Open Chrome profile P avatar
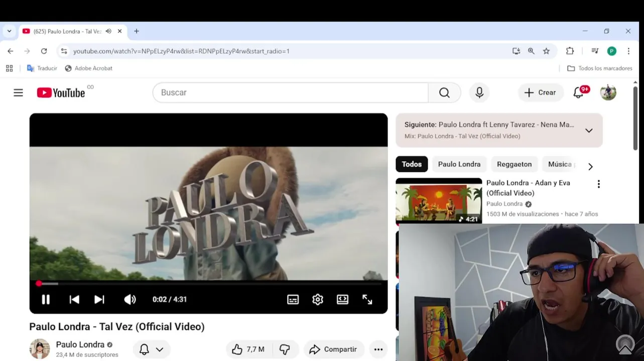This screenshot has height=361, width=644. click(x=611, y=51)
